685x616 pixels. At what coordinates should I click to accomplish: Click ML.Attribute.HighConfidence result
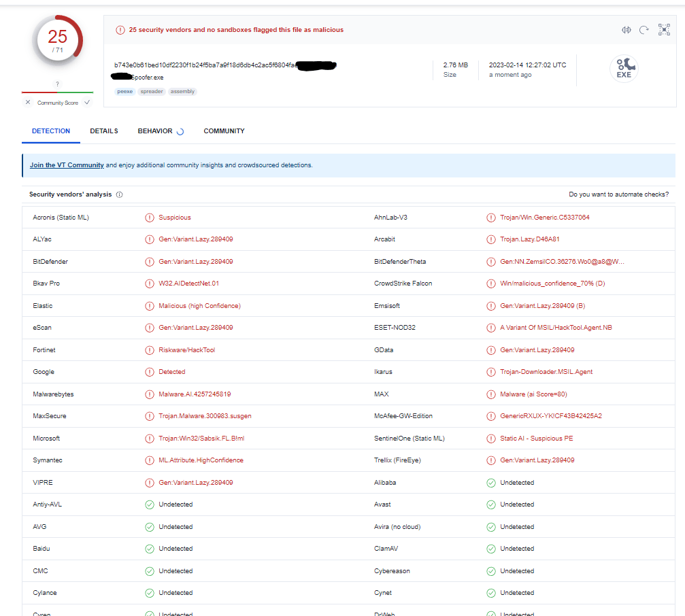[x=201, y=460]
